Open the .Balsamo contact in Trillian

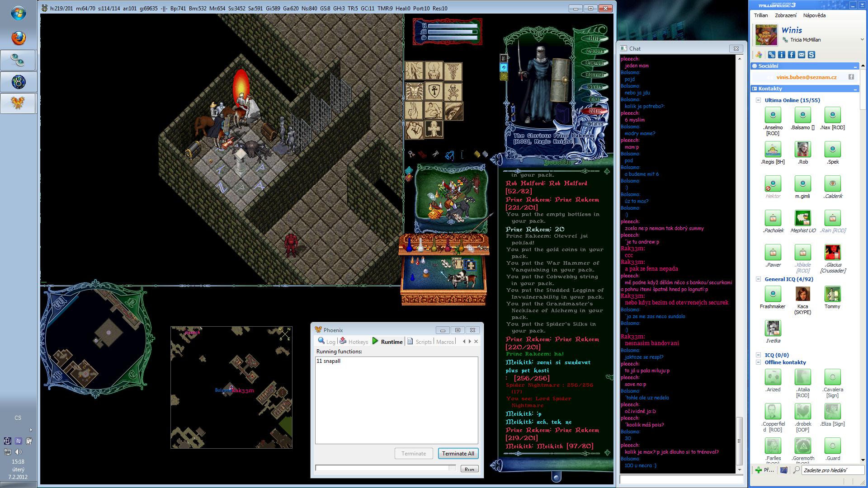tap(803, 119)
